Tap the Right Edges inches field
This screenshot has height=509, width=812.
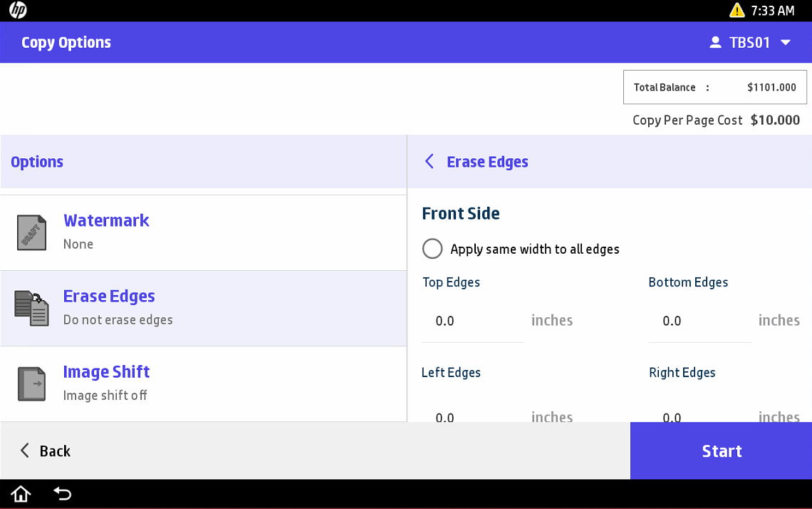tap(699, 416)
